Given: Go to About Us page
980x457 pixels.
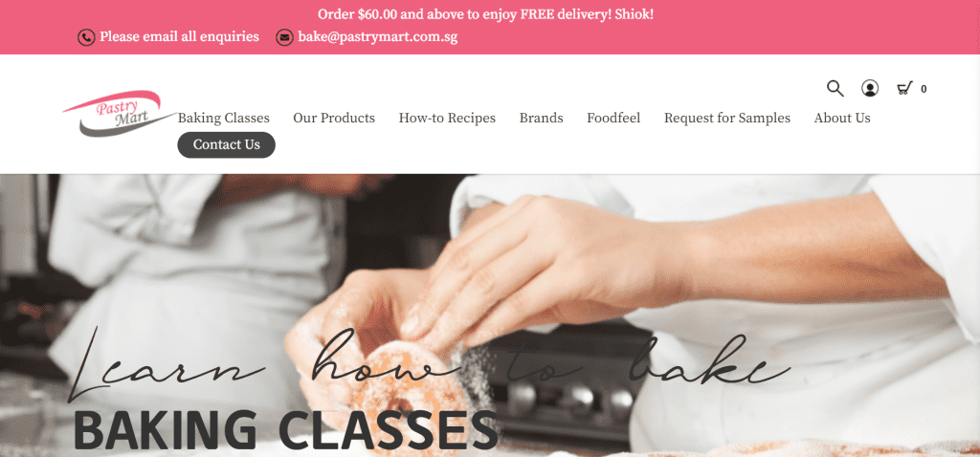Looking at the screenshot, I should point(842,118).
